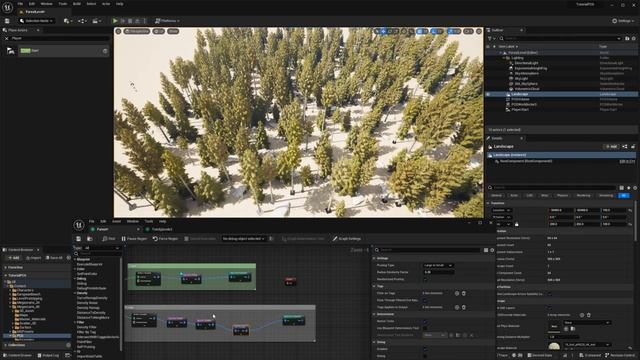Open the Outliner settings gear icon

[x=634, y=38]
